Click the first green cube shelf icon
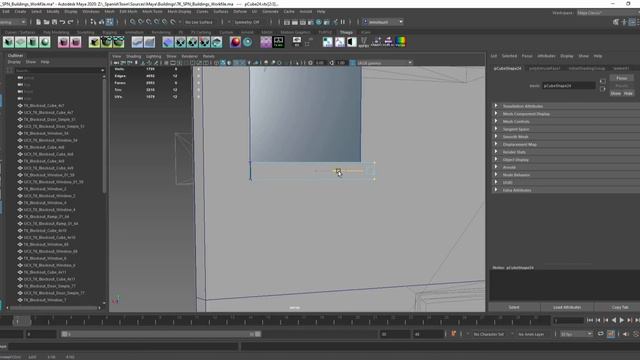Viewport: 640px width, 360px height. pos(9,42)
